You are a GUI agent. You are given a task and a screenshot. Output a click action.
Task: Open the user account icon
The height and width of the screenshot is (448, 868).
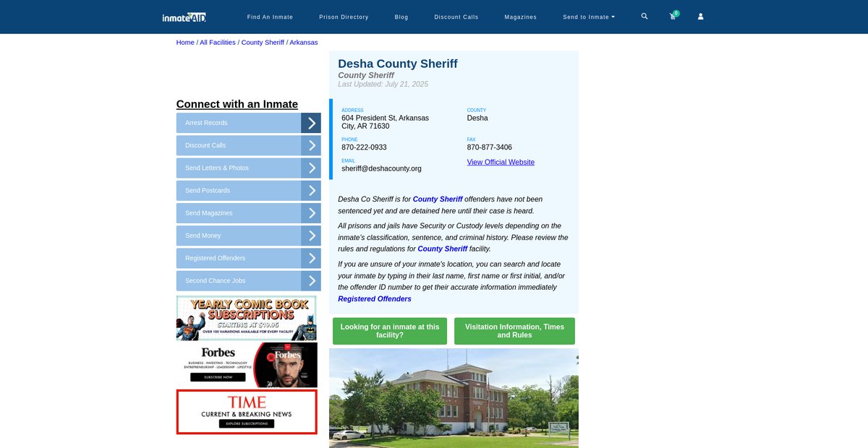coord(700,16)
